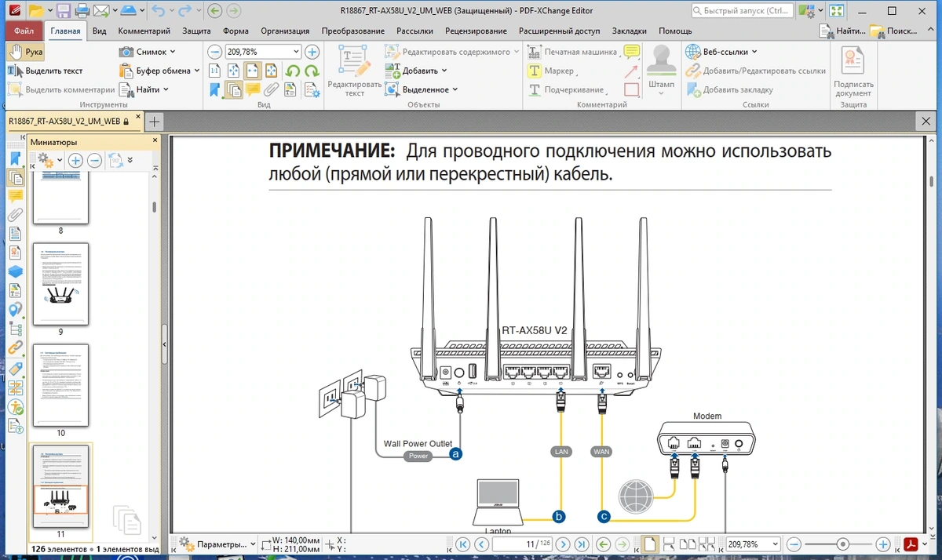Open Layers pane from left sidebar
942x560 pixels.
16,271
